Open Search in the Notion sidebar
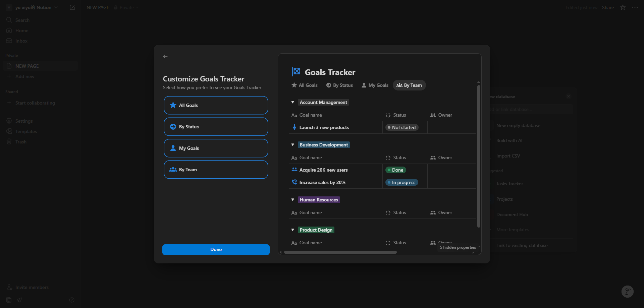The image size is (644, 308). pos(40,20)
